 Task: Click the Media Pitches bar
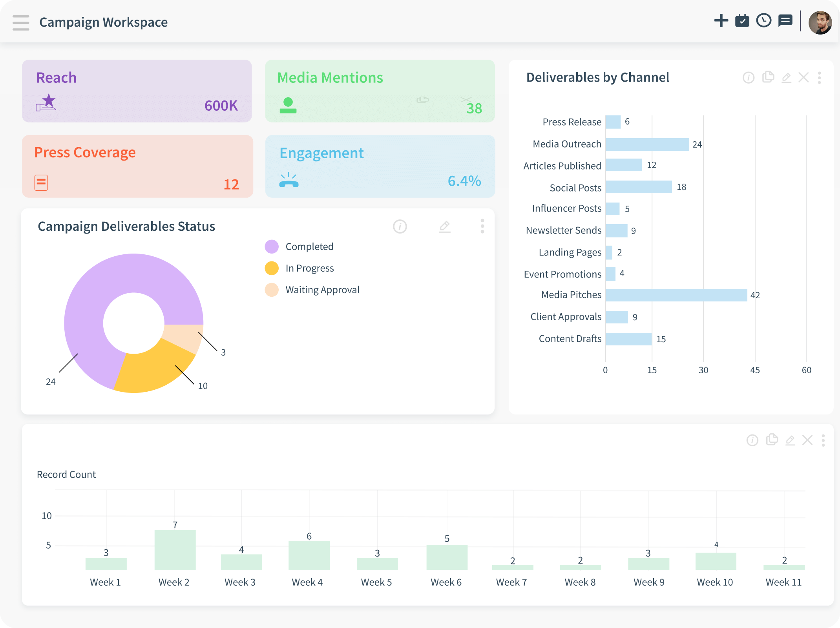click(676, 295)
